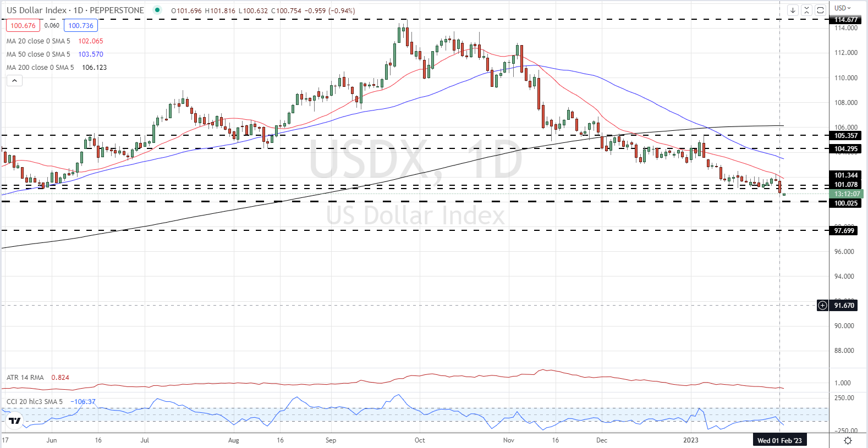The image size is (868, 448).
Task: Click the Dec label on the time axis
Action: click(602, 440)
